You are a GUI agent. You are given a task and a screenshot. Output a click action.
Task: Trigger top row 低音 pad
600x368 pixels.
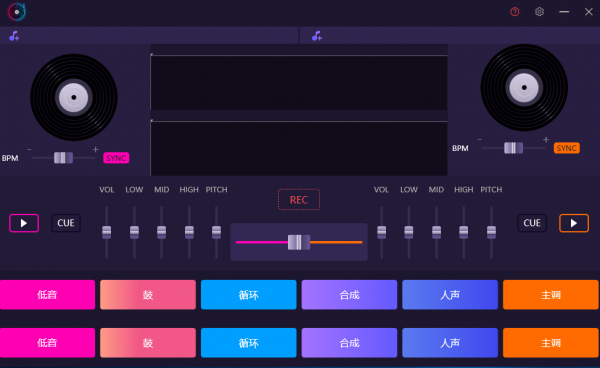[47, 295]
